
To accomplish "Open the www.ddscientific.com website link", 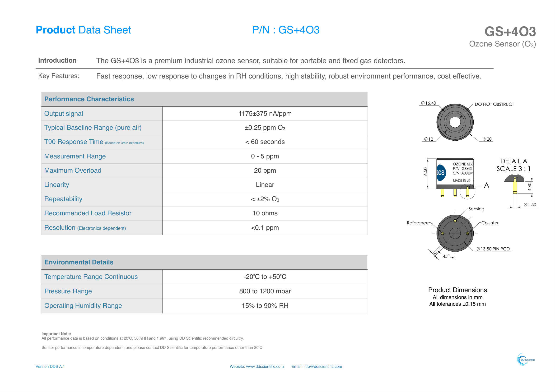I will (x=265, y=366).
